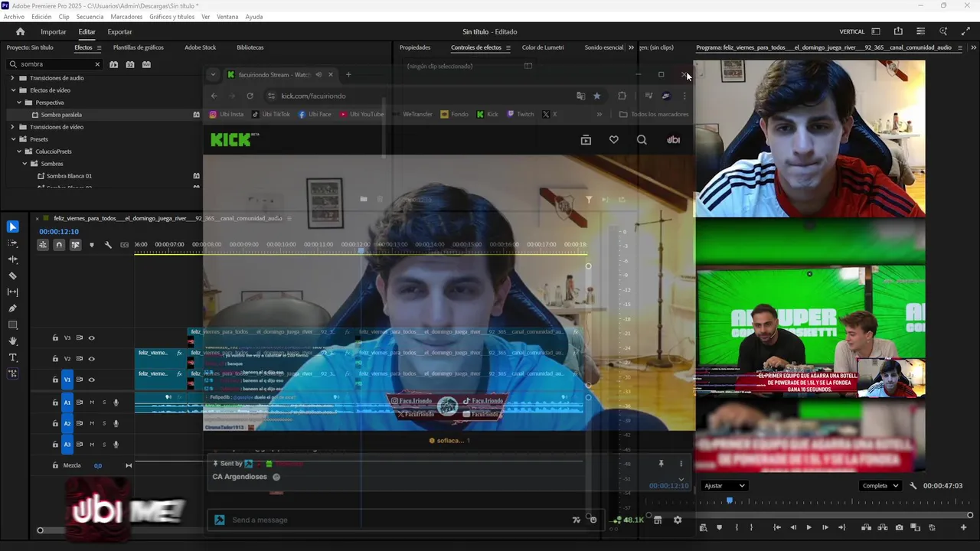
Task: Switch to Plantillas de gráficos tab
Action: (x=139, y=47)
